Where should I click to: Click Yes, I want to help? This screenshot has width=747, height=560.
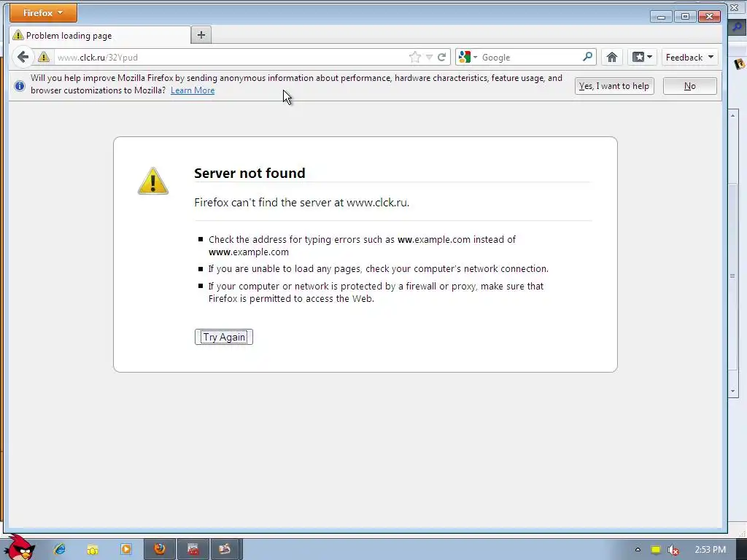tap(614, 86)
